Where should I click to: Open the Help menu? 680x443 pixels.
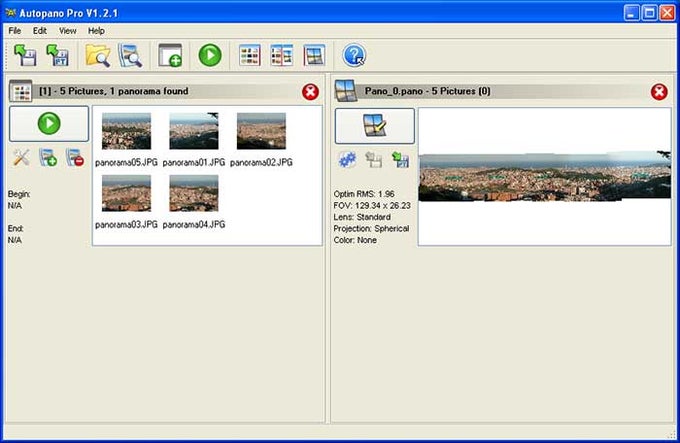click(96, 31)
